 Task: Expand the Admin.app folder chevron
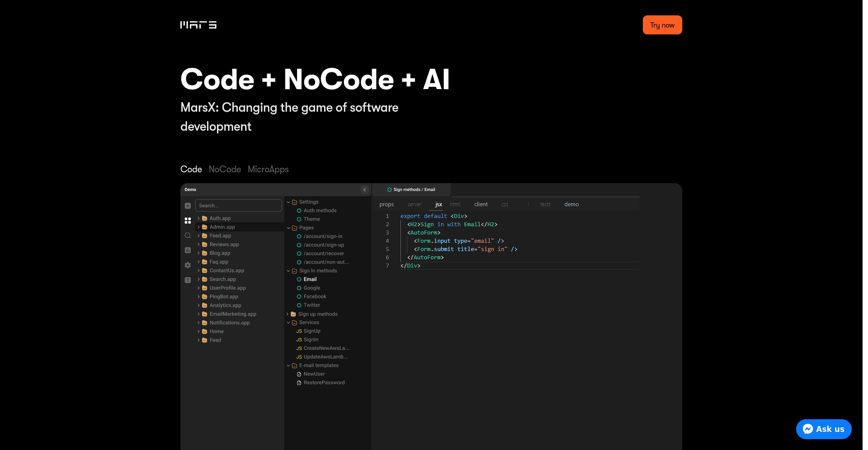(198, 227)
